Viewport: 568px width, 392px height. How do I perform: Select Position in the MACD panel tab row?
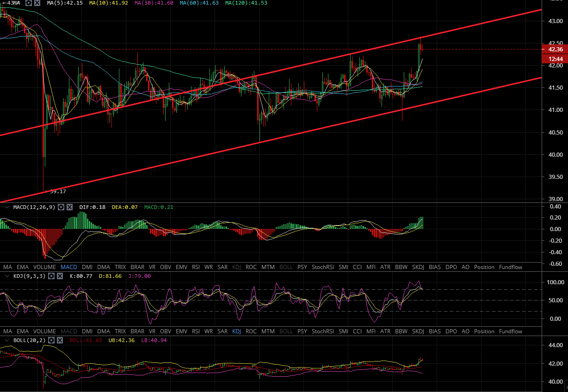484,267
